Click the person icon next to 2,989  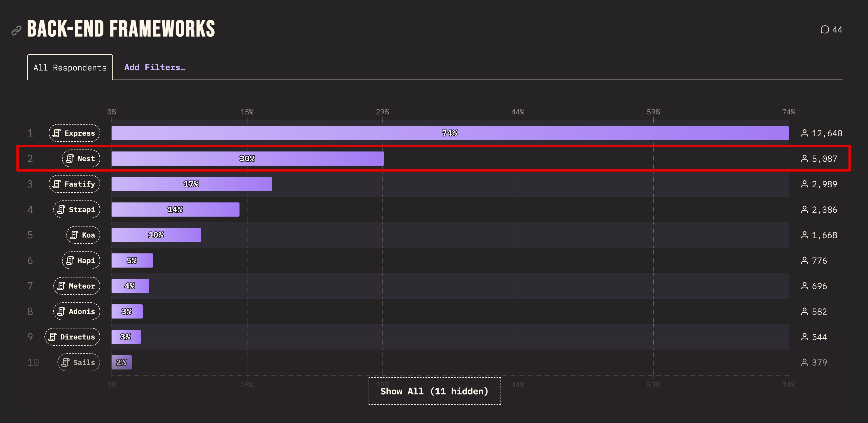804,184
